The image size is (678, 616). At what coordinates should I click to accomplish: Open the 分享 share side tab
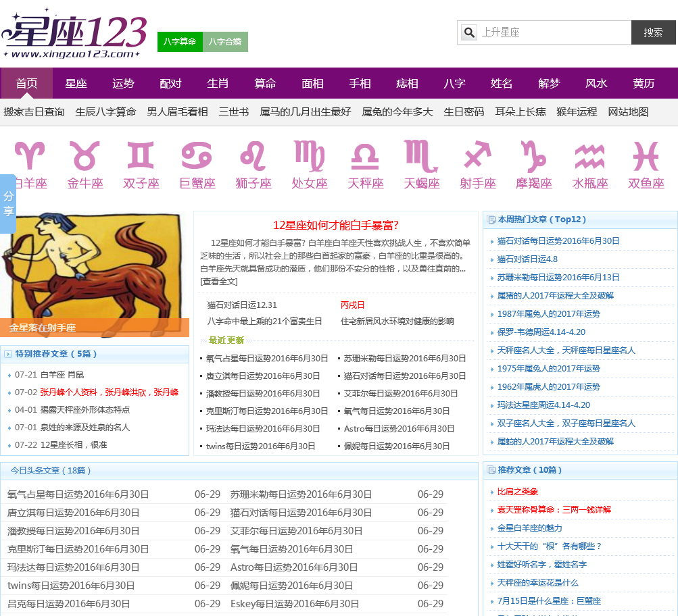coord(8,203)
